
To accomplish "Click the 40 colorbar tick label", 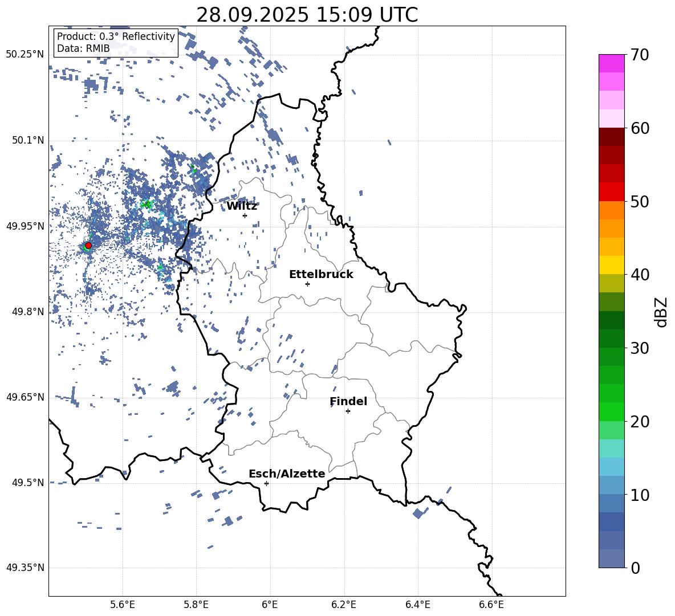I will tap(640, 275).
